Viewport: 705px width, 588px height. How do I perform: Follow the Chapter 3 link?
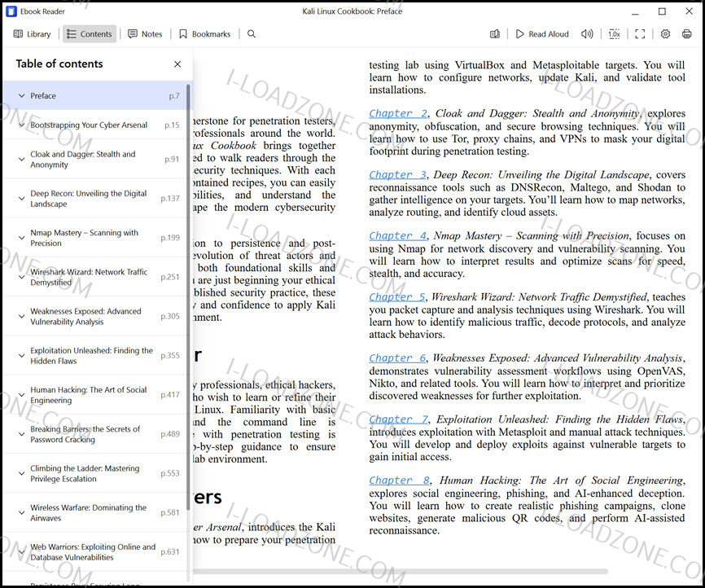tap(398, 174)
